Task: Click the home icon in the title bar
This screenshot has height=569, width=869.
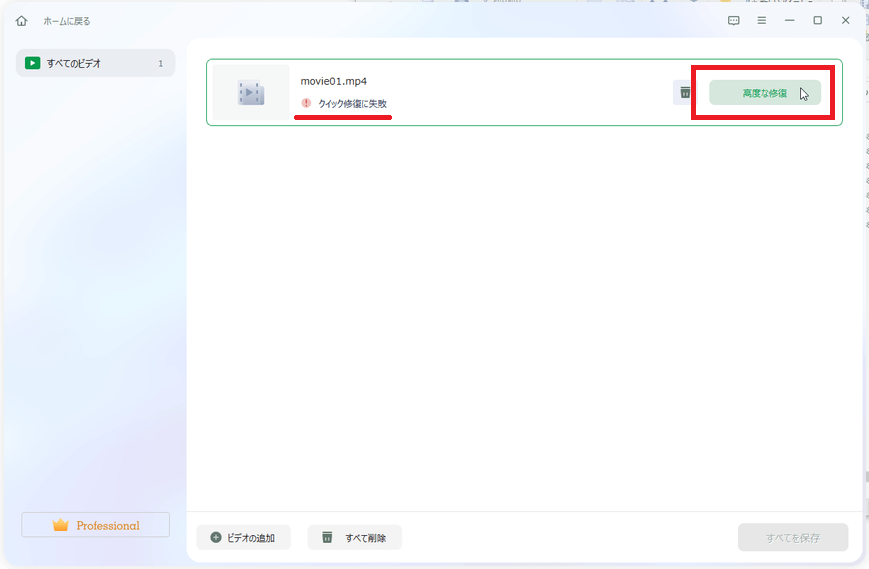Action: [x=21, y=21]
